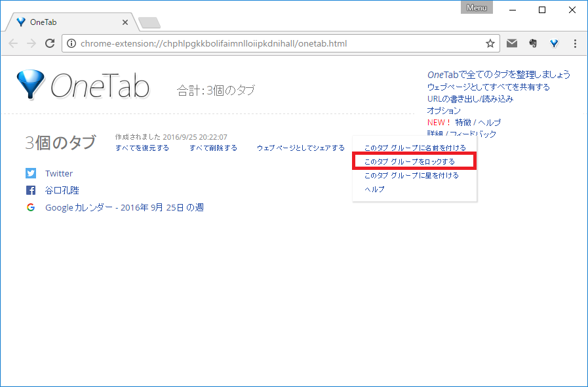Click the mail extension icon
Image resolution: width=588 pixels, height=387 pixels.
coord(512,44)
